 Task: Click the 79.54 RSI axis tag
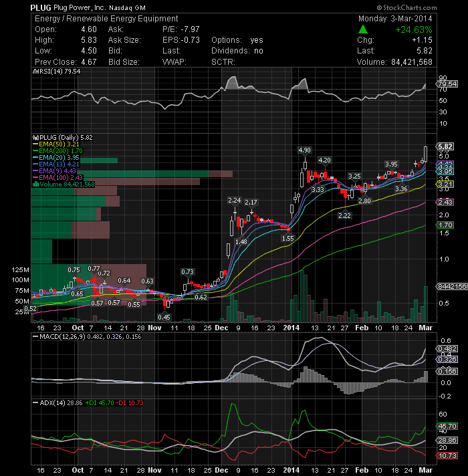pos(447,84)
